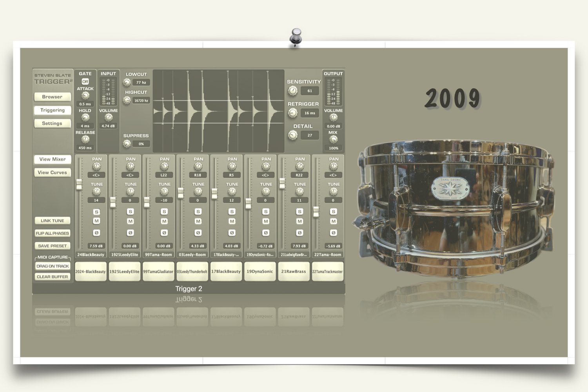Viewport: 588px width, 392px height.
Task: Click the Tune knob on 99Tama-Room channel
Action: pos(164,191)
